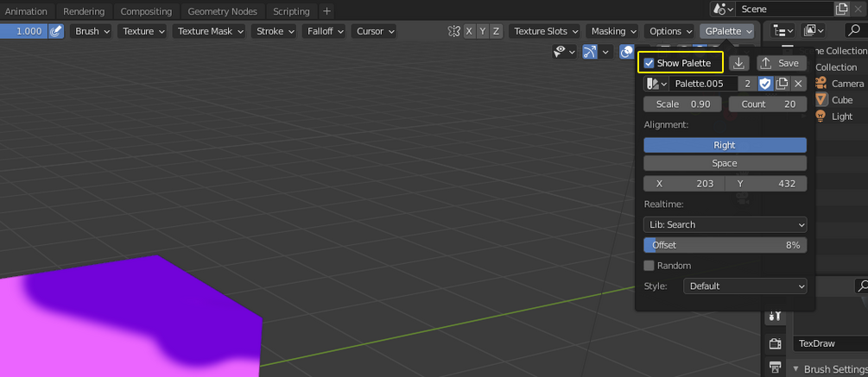Expand the Texture Slots dropdown
The width and height of the screenshot is (868, 377).
(545, 32)
